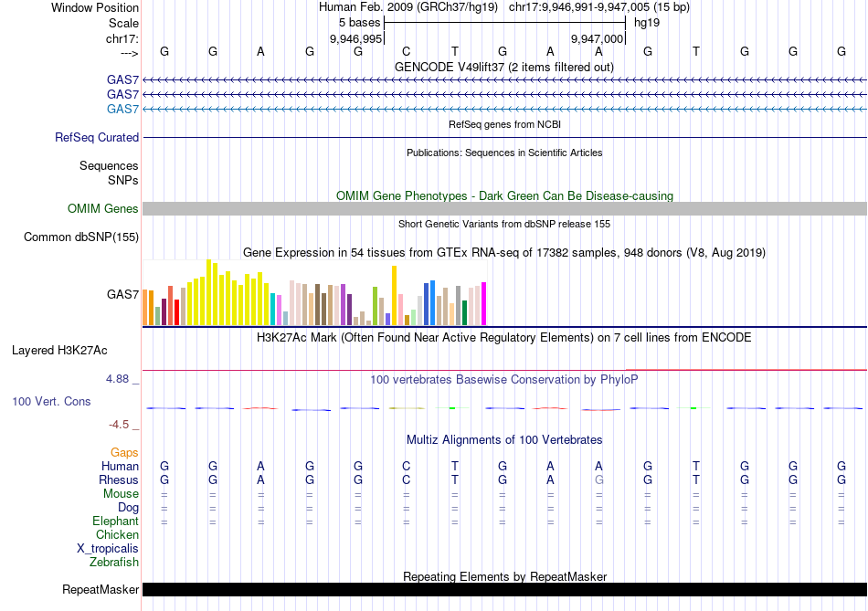Click the light blue GAS7 transcript label
Image resolution: width=868 pixels, height=611 pixels.
point(122,109)
